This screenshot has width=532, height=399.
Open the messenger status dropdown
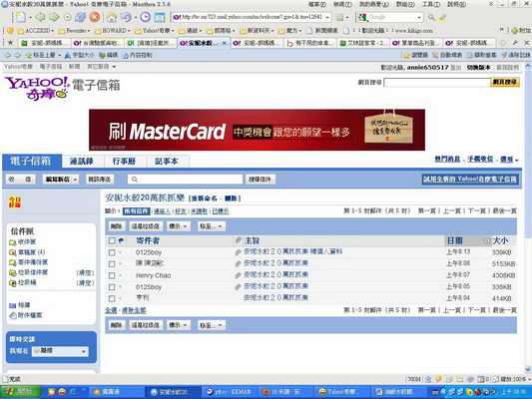[60, 351]
